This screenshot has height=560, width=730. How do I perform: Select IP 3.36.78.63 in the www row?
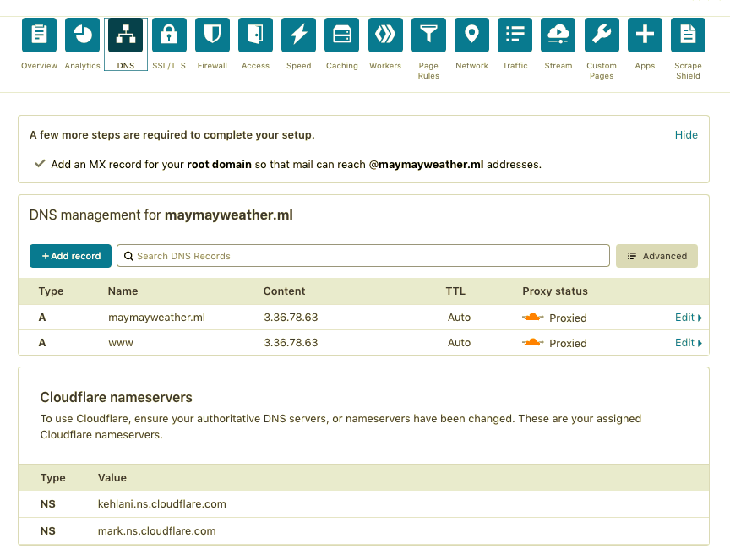coord(291,343)
